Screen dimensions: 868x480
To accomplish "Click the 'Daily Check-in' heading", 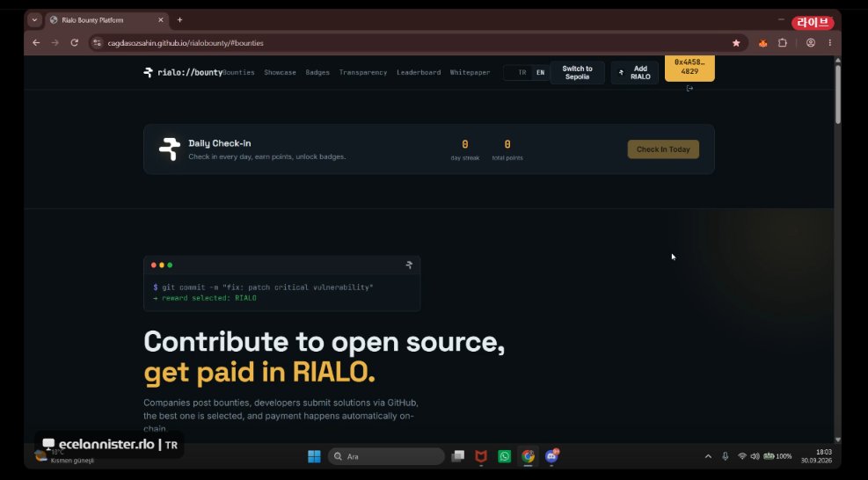I will click(220, 143).
